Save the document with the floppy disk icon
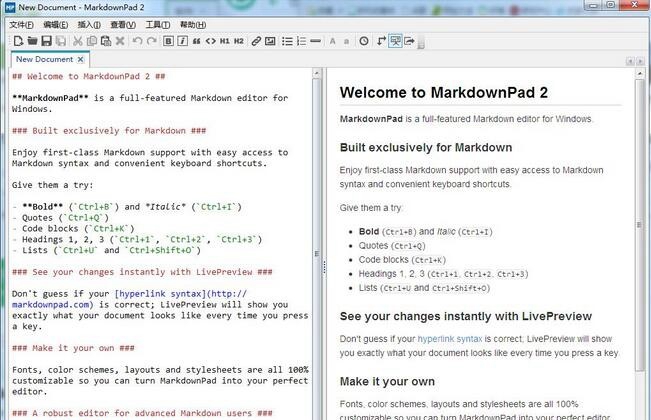Screen dimensions: 651x420 [46, 41]
